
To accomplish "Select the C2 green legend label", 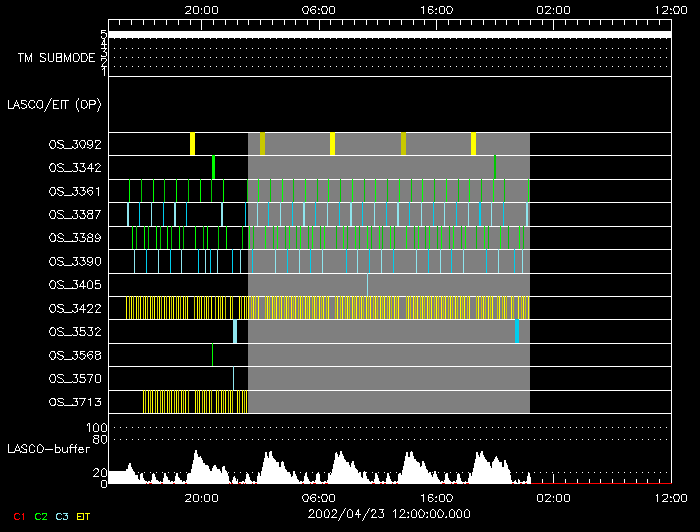I will pos(41,517).
